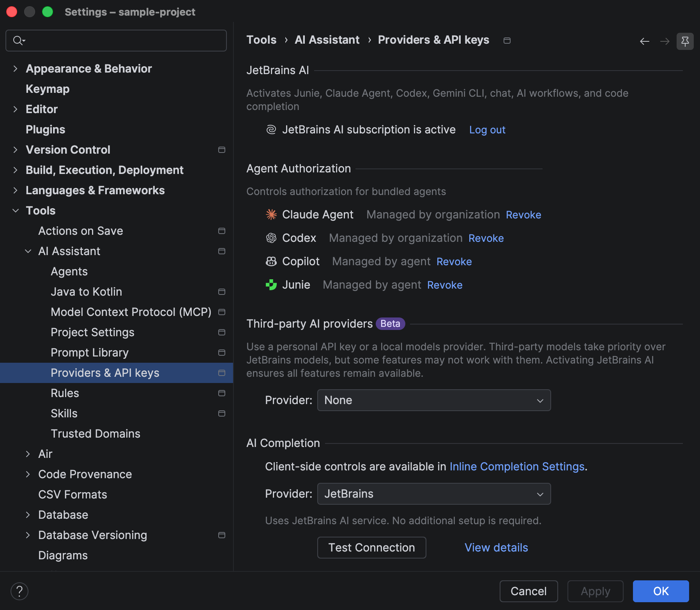The height and width of the screenshot is (610, 700).
Task: Select Prompt Library in tree
Action: tap(90, 353)
